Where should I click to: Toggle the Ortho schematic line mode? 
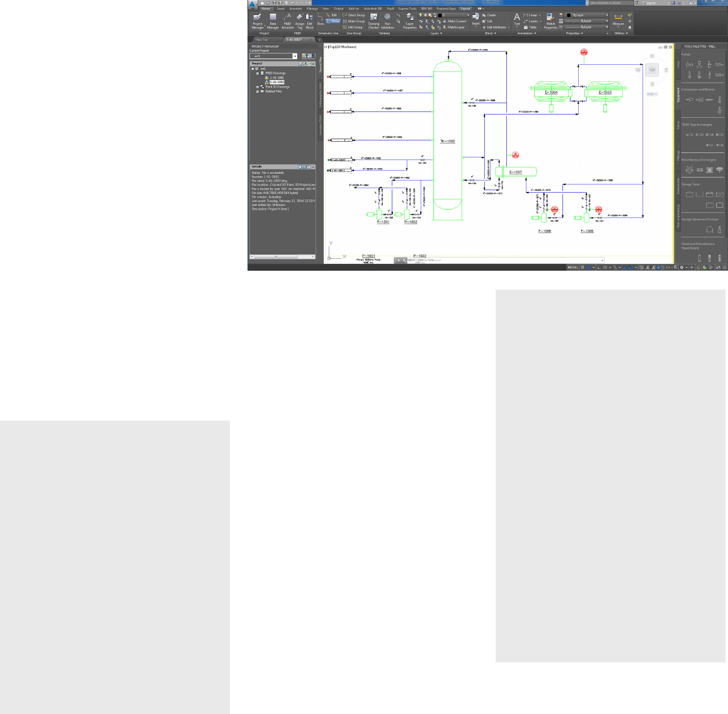coord(333,21)
